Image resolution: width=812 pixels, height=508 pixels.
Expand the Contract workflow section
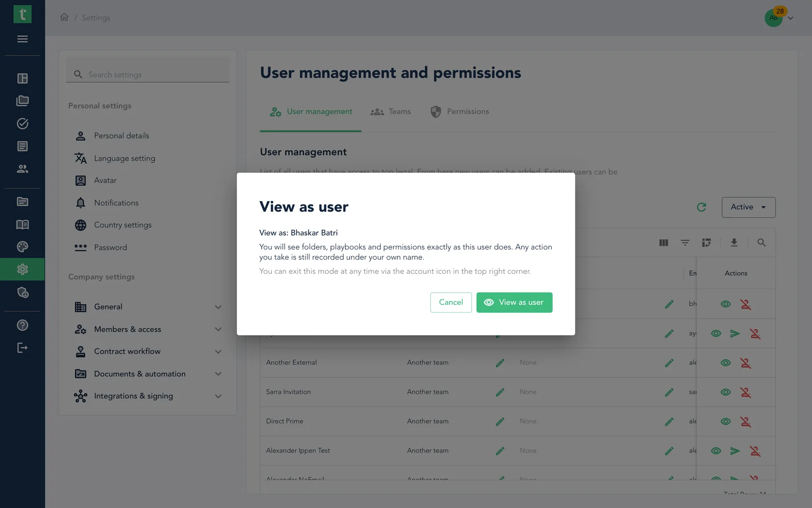pos(148,352)
